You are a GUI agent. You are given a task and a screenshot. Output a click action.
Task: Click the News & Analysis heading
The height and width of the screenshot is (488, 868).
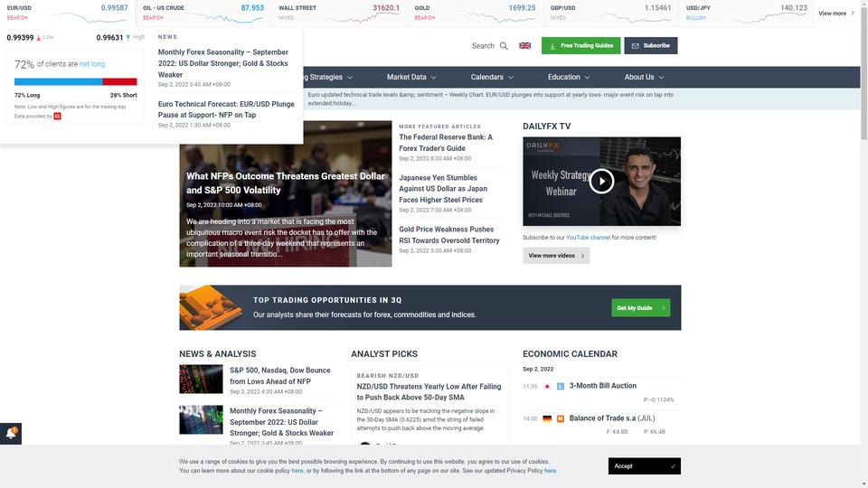tap(218, 354)
